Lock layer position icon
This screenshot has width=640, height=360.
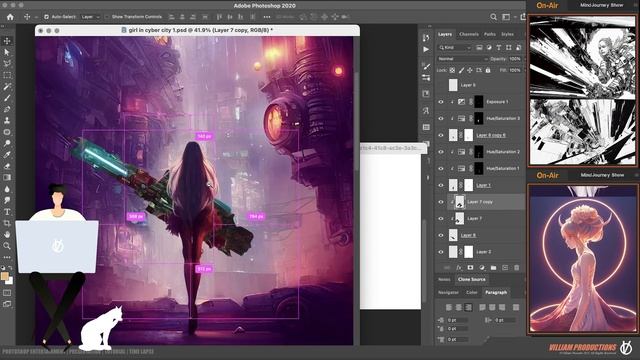pyautogui.click(x=470, y=70)
